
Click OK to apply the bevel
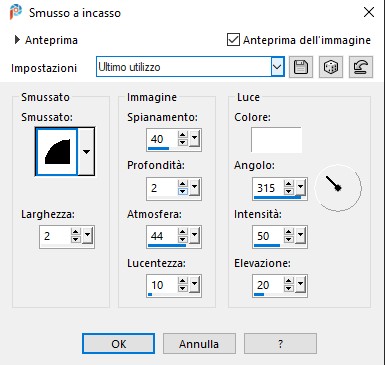pos(119,344)
